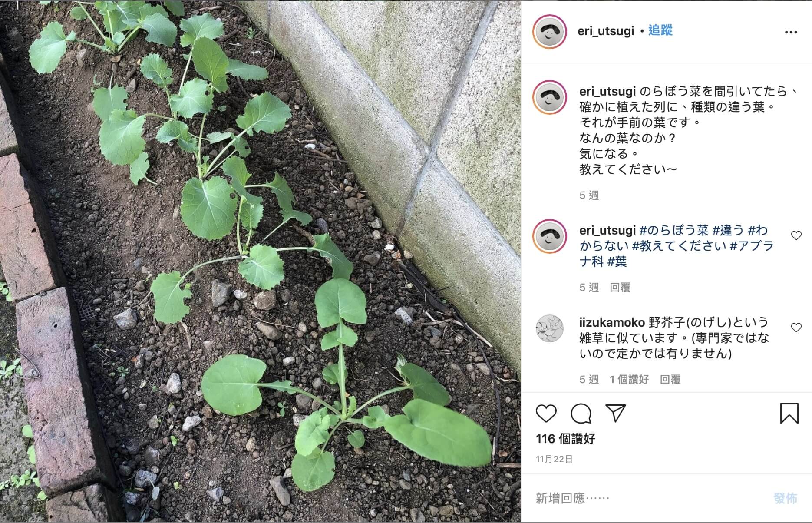Open iizukamoko username link
The width and height of the screenshot is (812, 523).
pyautogui.click(x=612, y=322)
